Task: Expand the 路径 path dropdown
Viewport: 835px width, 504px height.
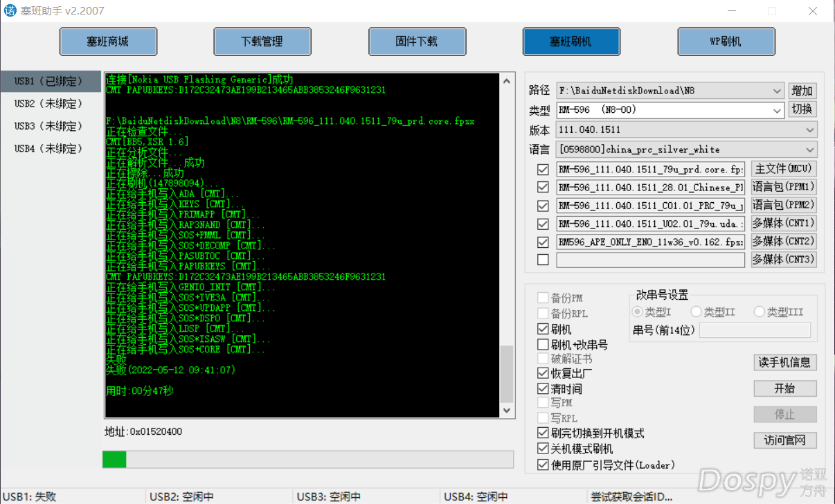Action: click(777, 91)
